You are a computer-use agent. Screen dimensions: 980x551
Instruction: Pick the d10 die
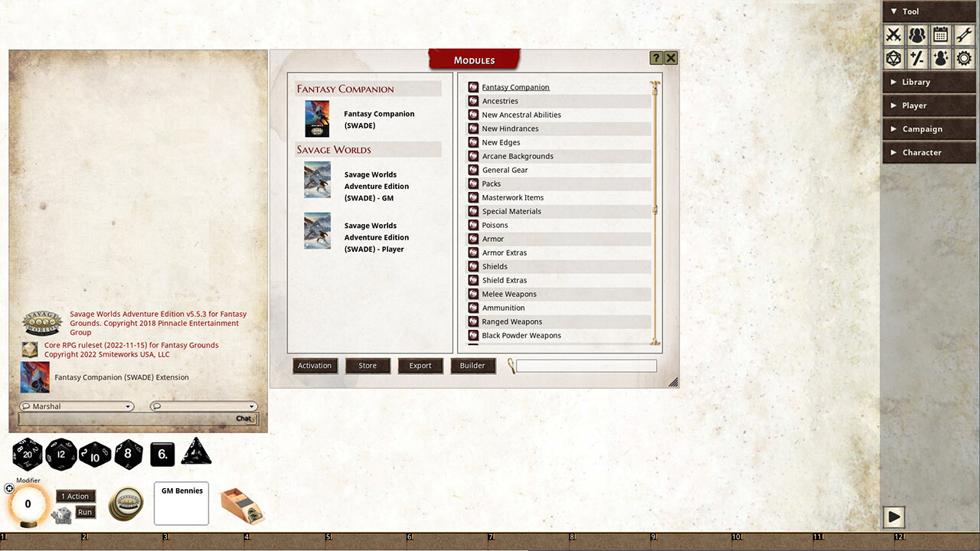click(95, 454)
